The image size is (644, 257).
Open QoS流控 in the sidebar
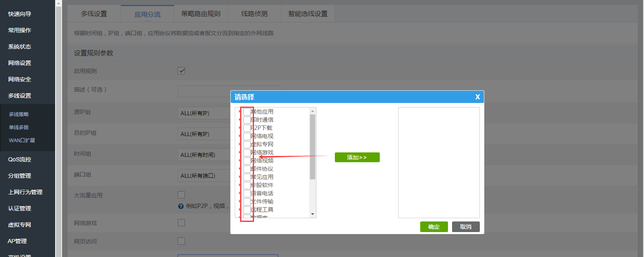[20, 159]
